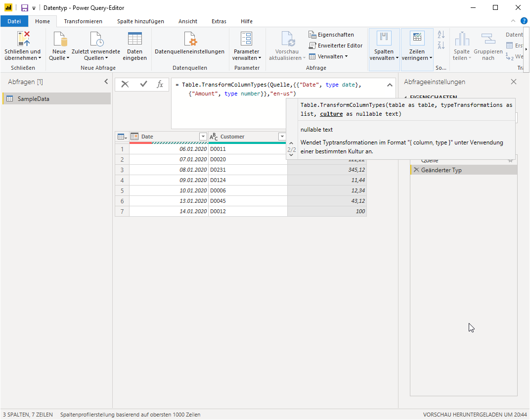
Task: Click Zeilen verringern icon
Action: coord(417,38)
